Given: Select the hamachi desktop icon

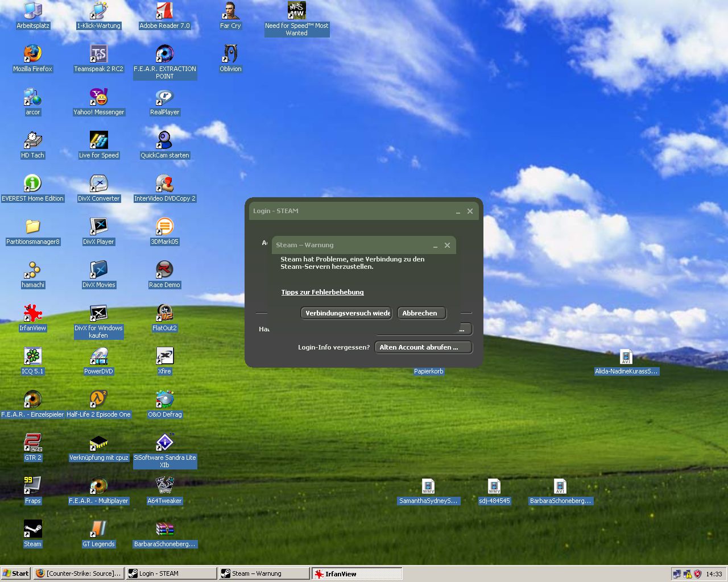Looking at the screenshot, I should pyautogui.click(x=32, y=275).
